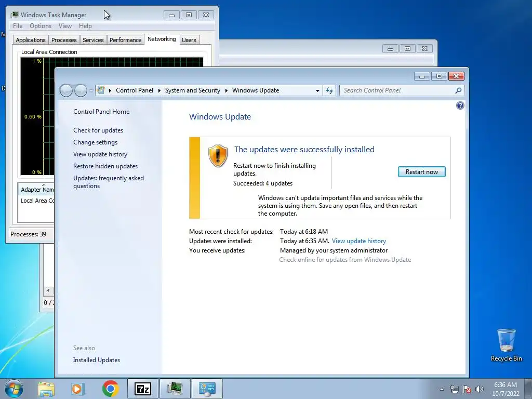
Task: Click the volume speaker tray icon
Action: [x=480, y=389]
